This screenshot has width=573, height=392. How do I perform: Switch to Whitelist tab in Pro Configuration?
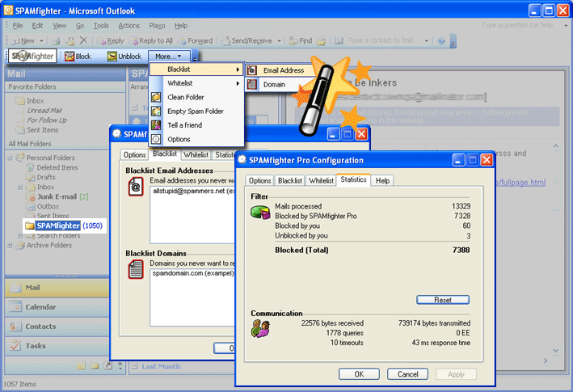[321, 180]
